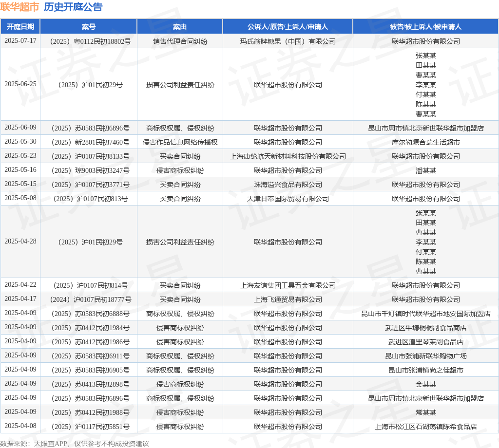499x448 pixels.
Task: Select date cell 2025-07-17
Action: click(x=20, y=41)
